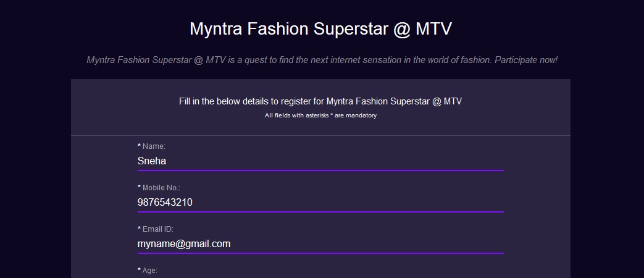The height and width of the screenshot is (278, 644).
Task: Click the "Name:" field label
Action: 154,146
